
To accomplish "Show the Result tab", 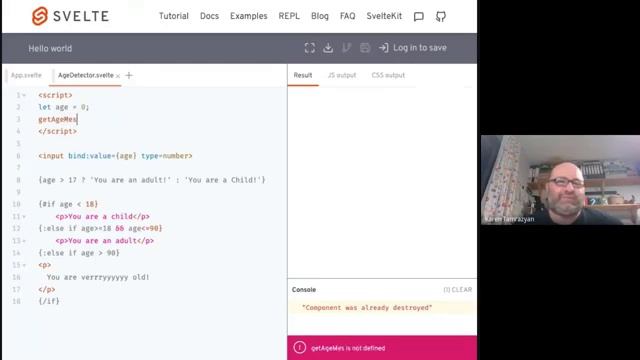I will coord(303,76).
